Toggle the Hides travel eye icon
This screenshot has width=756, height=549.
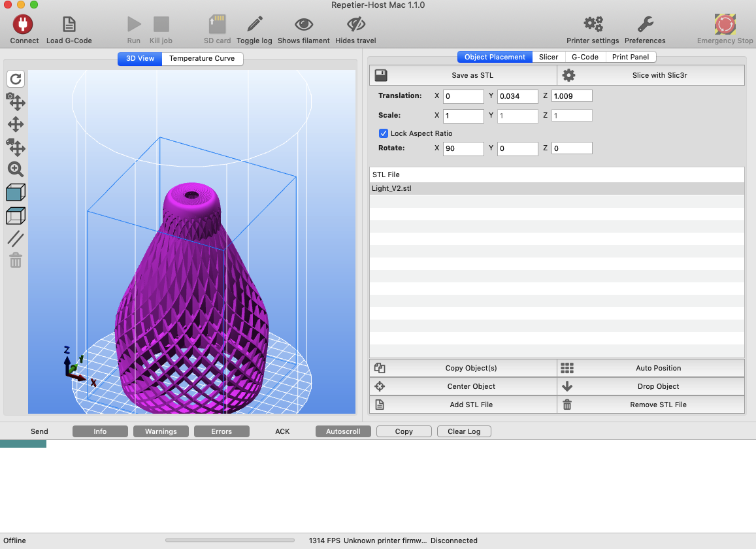pos(356,24)
